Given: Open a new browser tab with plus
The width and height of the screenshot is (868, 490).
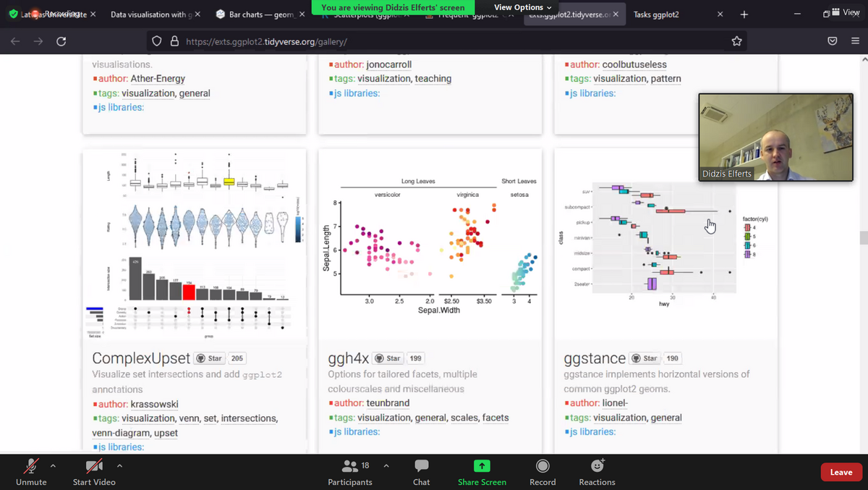Looking at the screenshot, I should pyautogui.click(x=744, y=14).
